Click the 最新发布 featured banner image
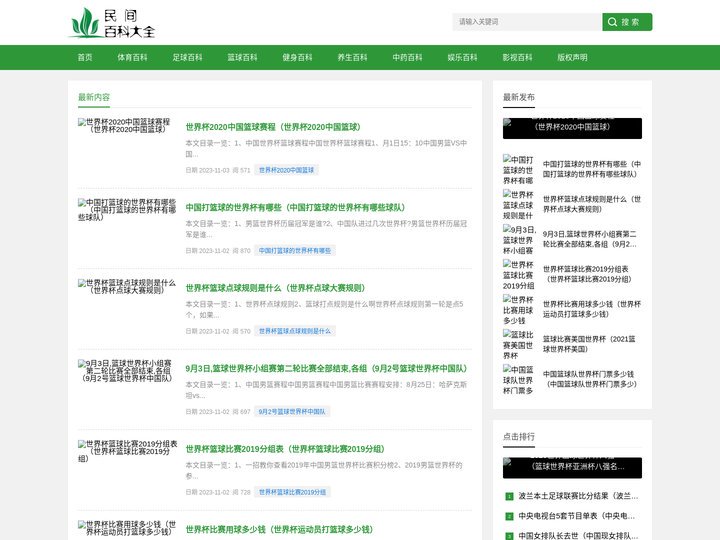Screen dimensions: 720x540 tap(572, 128)
